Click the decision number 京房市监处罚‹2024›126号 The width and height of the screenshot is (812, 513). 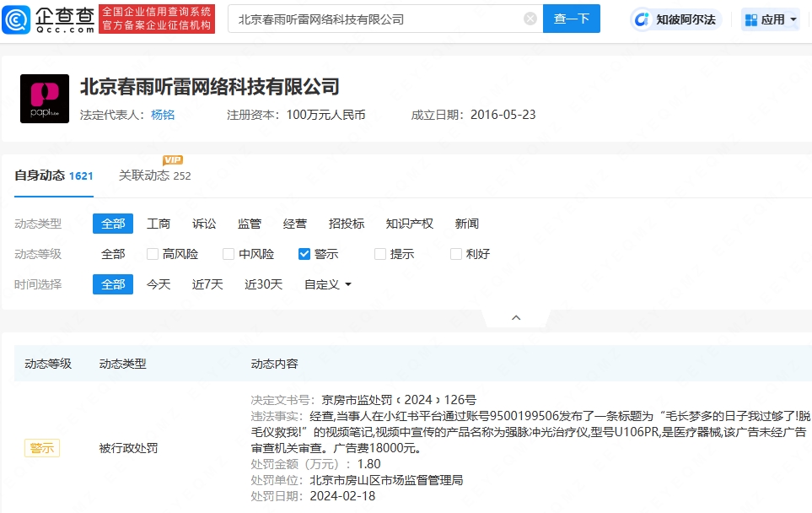click(399, 400)
